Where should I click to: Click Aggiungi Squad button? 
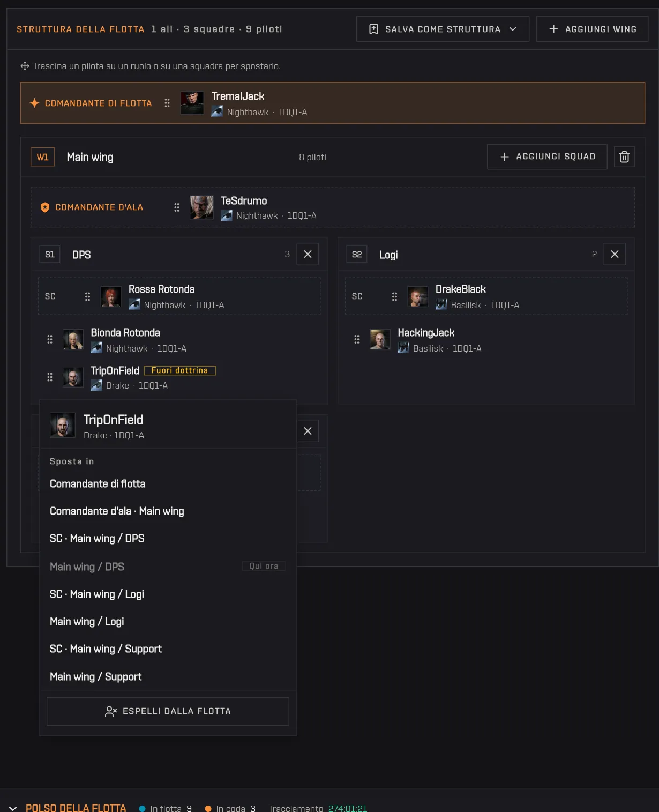(x=547, y=157)
